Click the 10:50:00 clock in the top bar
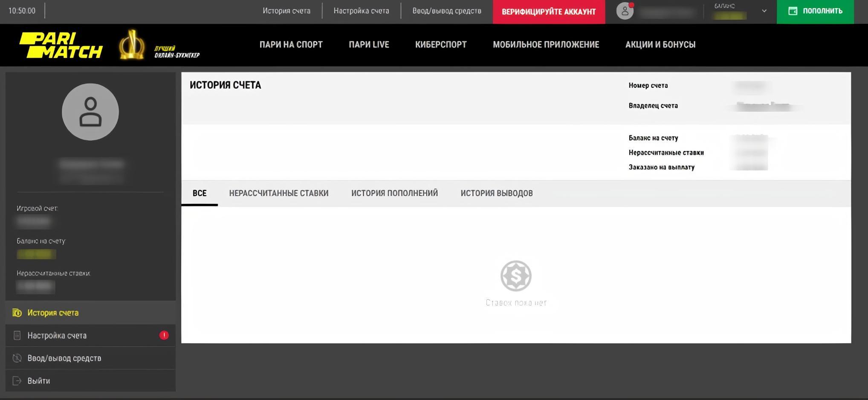 (x=22, y=11)
